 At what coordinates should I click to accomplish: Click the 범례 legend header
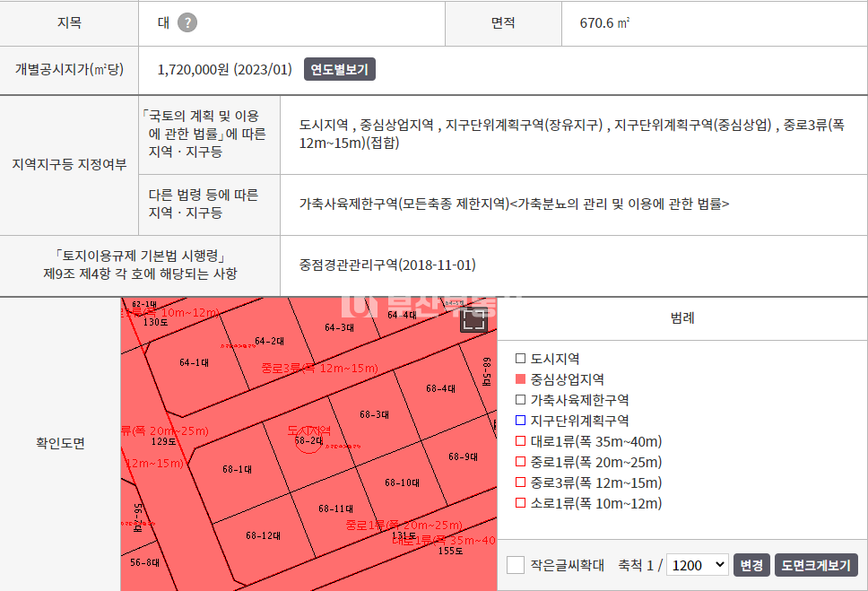pyautogui.click(x=682, y=318)
